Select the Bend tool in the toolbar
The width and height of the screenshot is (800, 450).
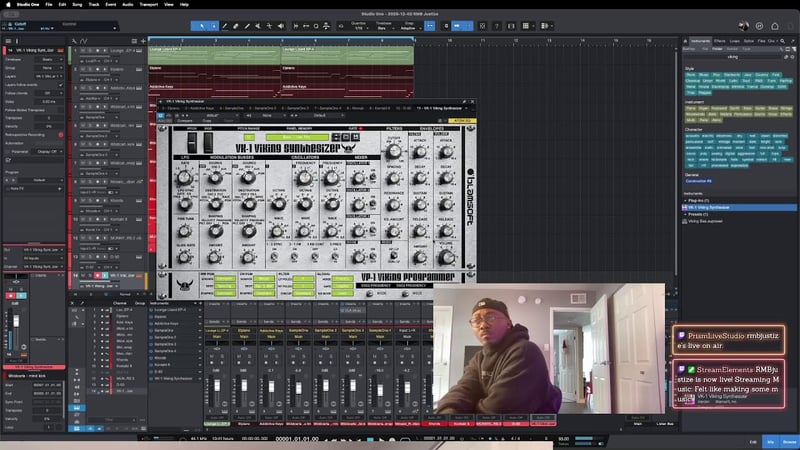tap(269, 26)
